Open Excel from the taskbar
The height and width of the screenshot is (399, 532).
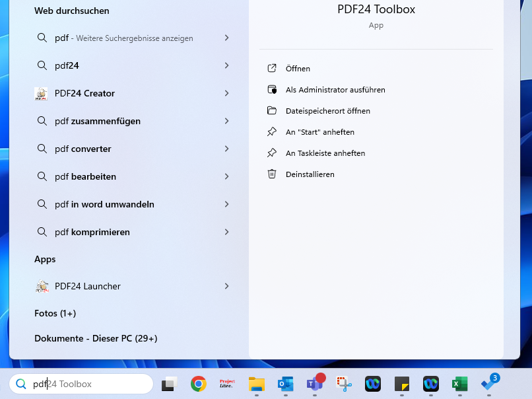(460, 384)
